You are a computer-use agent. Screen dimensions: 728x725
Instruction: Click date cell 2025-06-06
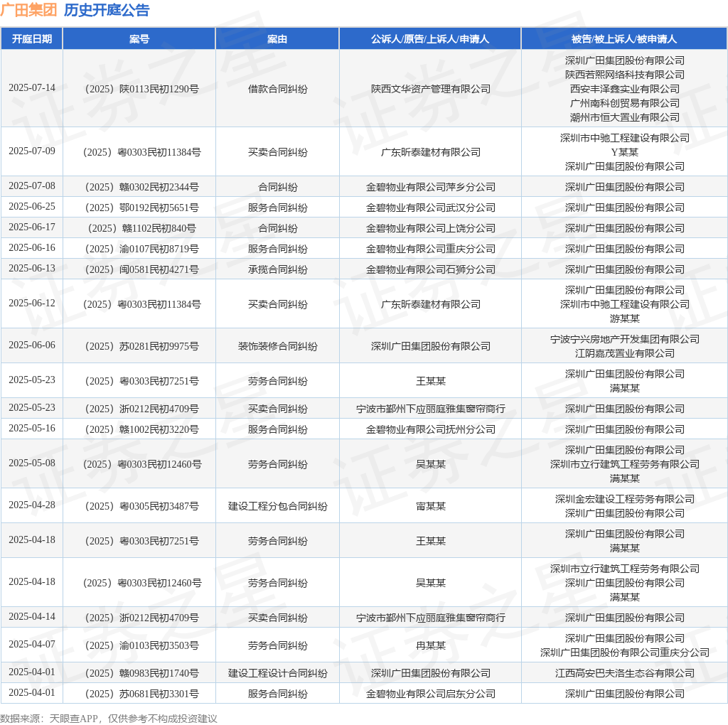tap(31, 345)
